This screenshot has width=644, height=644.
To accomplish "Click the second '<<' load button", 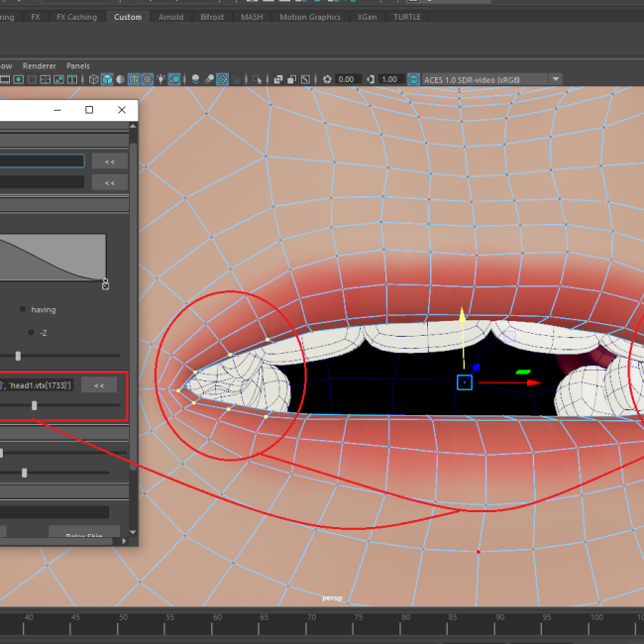I will pyautogui.click(x=110, y=182).
